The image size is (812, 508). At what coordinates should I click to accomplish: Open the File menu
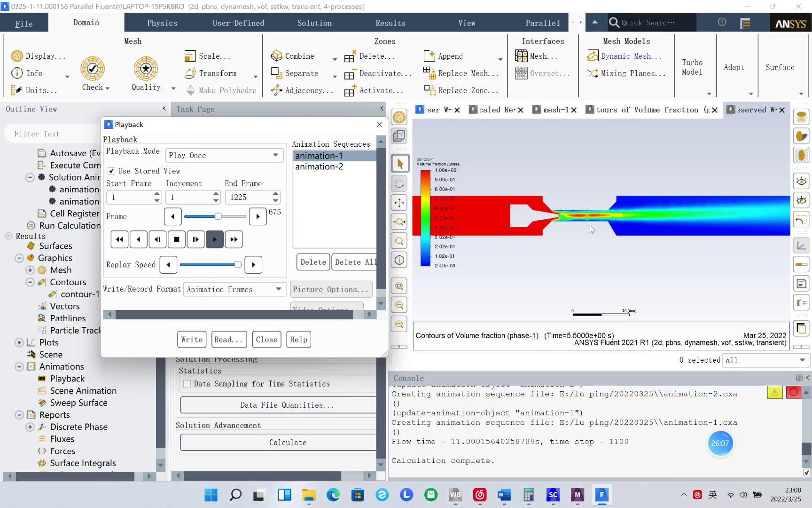(24, 24)
